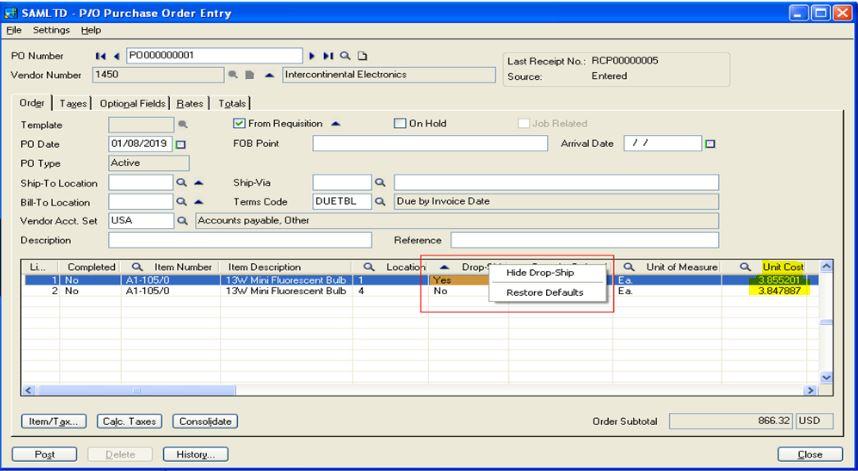This screenshot has height=471, width=858.
Task: Go to next PO record
Action: pos(312,56)
